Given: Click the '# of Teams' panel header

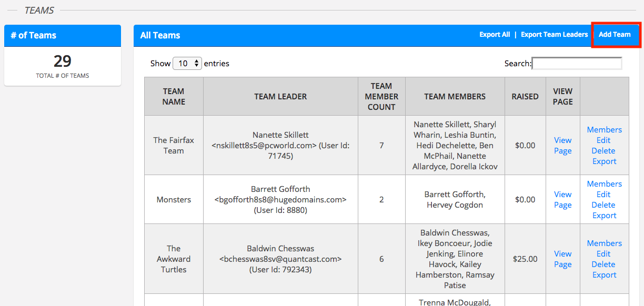Looking at the screenshot, I should point(63,36).
